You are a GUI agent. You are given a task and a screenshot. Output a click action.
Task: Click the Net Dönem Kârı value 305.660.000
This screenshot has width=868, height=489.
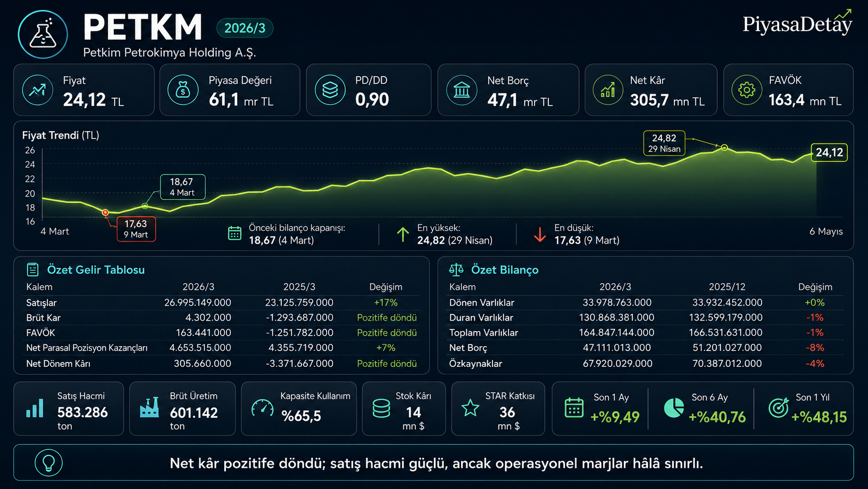coord(202,363)
